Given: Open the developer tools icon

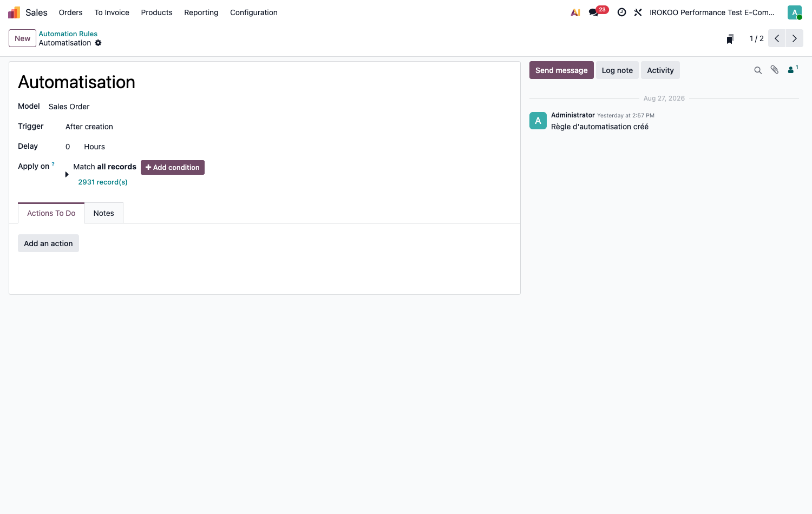Looking at the screenshot, I should point(638,12).
